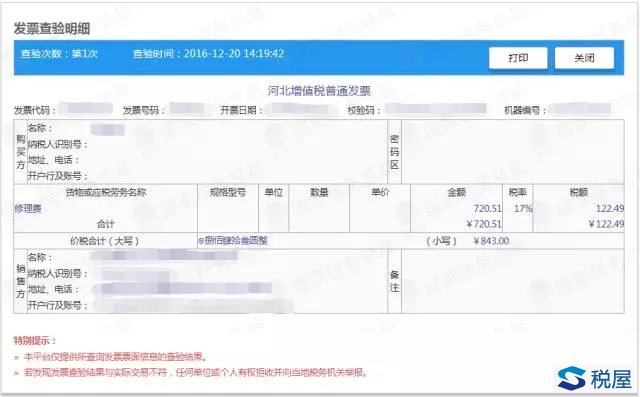Click the blurred 发票号码 value
This screenshot has width=640, height=397.
(x=187, y=109)
